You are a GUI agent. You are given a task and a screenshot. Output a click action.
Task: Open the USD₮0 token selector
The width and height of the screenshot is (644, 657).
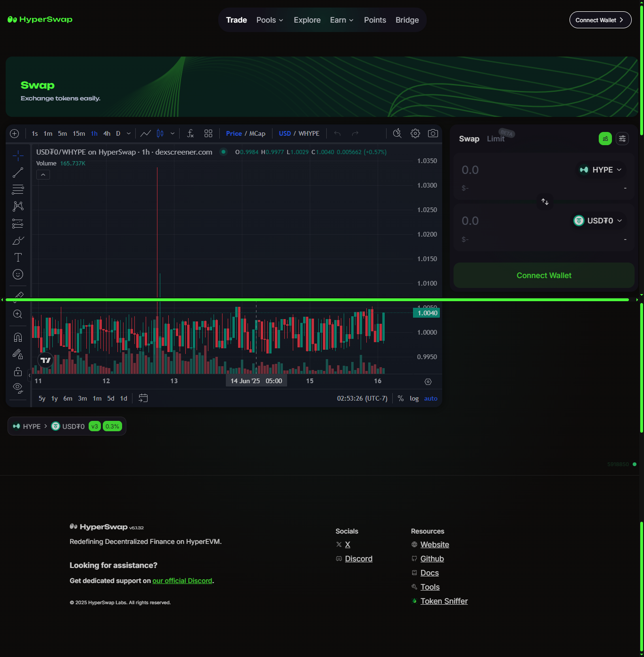[x=598, y=221]
